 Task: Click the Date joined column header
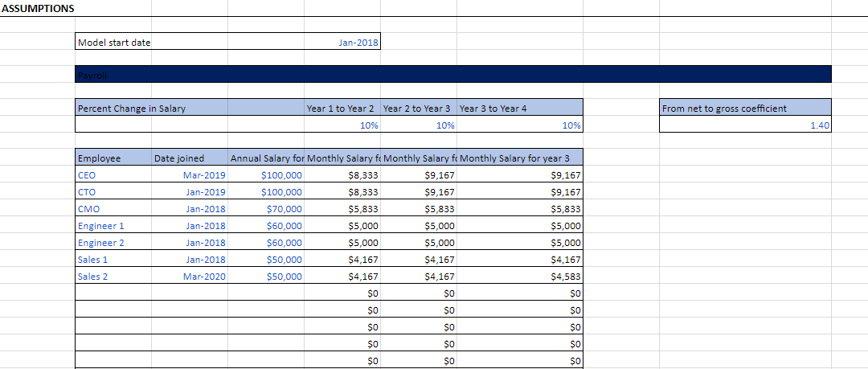coord(190,158)
